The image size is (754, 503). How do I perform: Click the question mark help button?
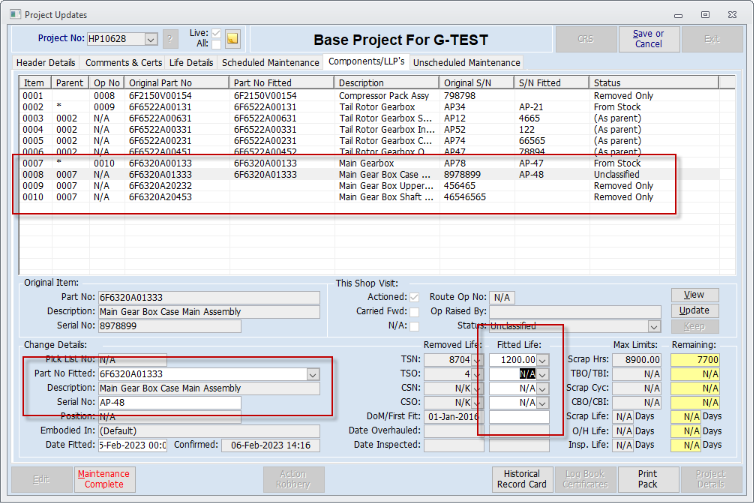click(170, 39)
